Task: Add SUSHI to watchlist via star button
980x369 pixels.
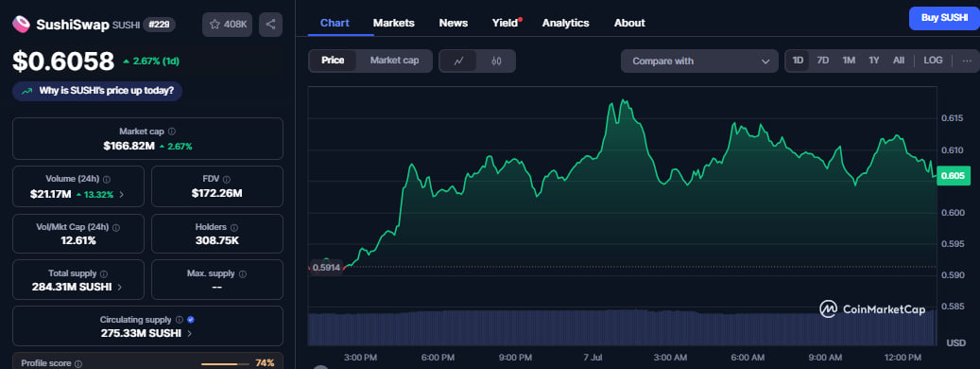Action: coord(228,25)
